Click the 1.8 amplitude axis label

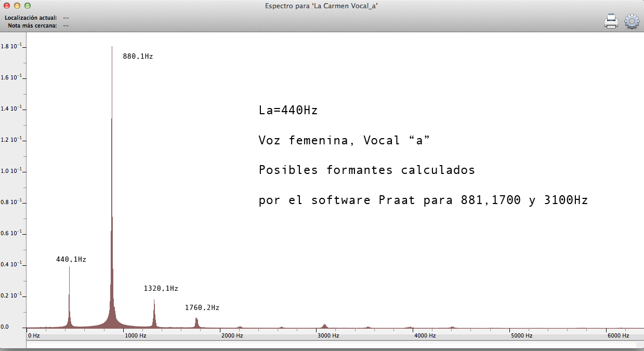[11, 46]
